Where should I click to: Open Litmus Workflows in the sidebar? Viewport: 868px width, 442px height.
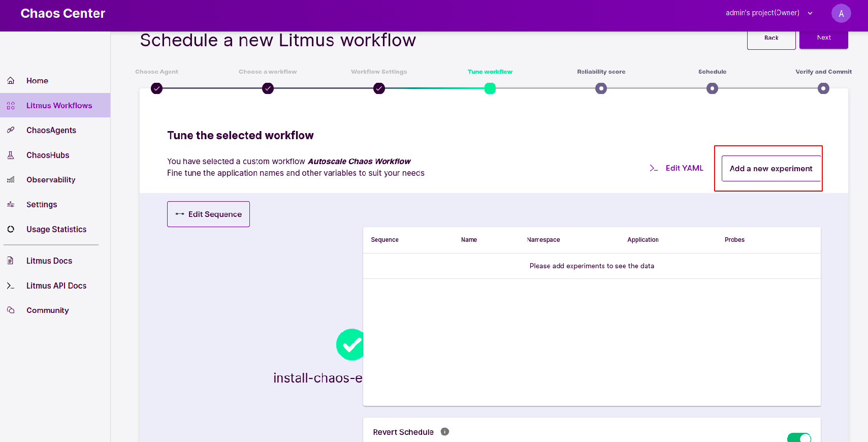coord(55,105)
